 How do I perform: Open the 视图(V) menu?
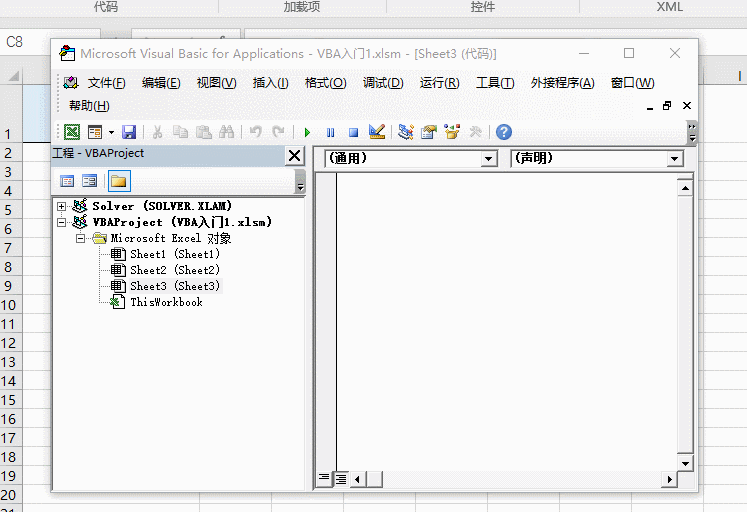tap(217, 83)
